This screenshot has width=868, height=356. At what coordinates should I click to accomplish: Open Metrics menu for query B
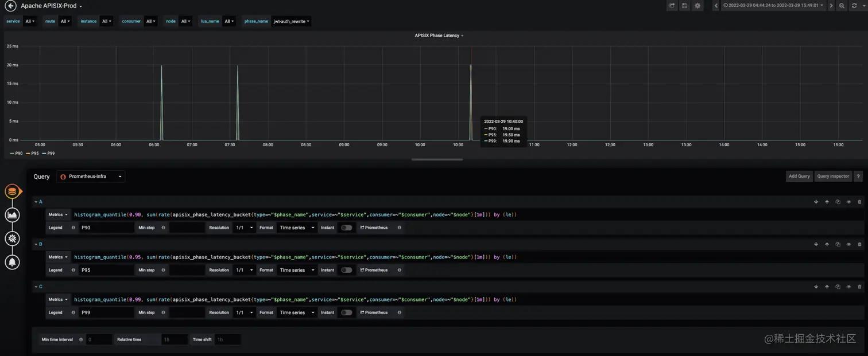[x=58, y=257]
